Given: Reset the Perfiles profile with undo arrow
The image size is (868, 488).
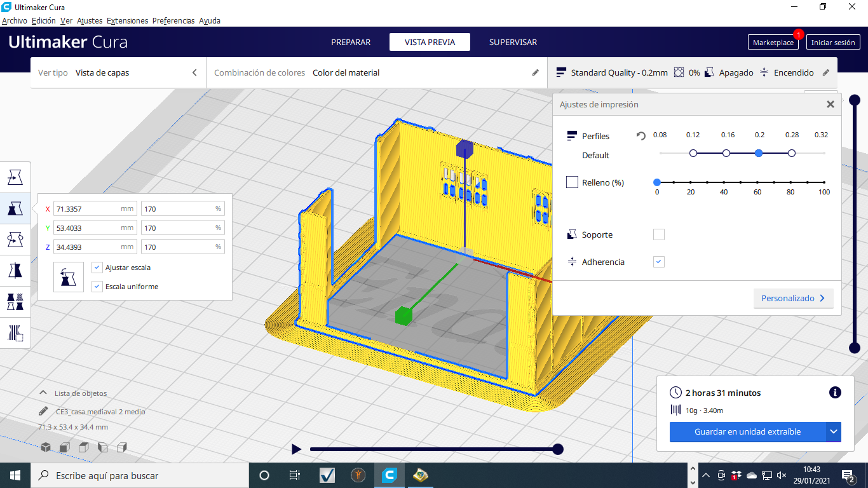Looking at the screenshot, I should pos(641,136).
